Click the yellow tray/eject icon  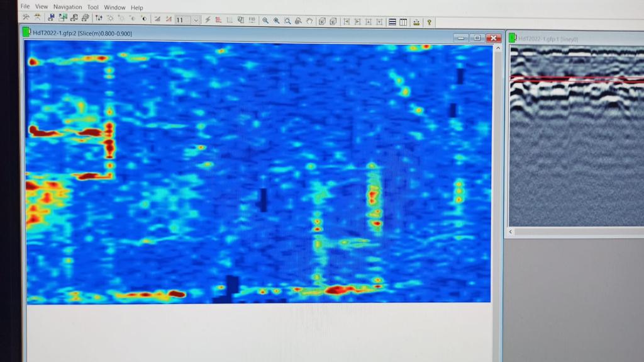click(416, 22)
